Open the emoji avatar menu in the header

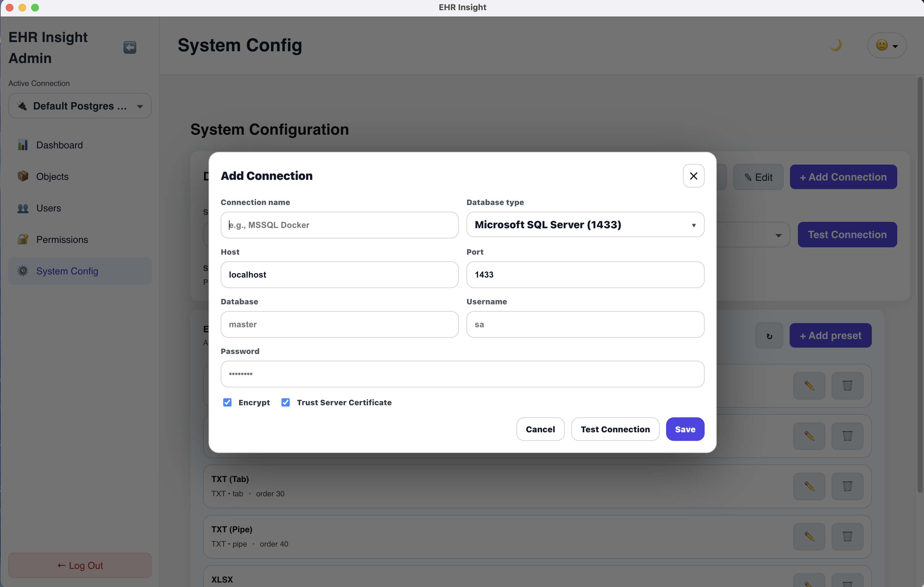(x=887, y=45)
